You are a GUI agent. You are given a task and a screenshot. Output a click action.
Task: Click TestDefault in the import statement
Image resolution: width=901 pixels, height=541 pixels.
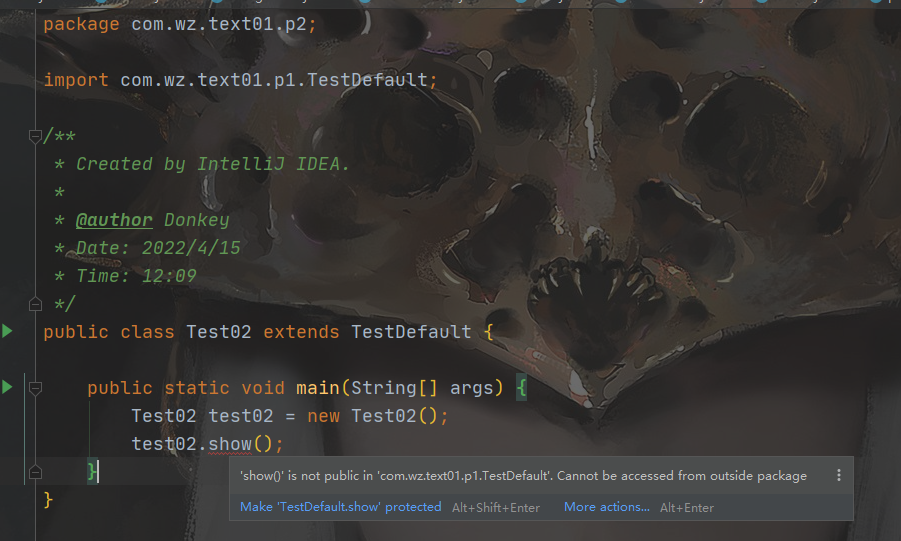[x=367, y=80]
